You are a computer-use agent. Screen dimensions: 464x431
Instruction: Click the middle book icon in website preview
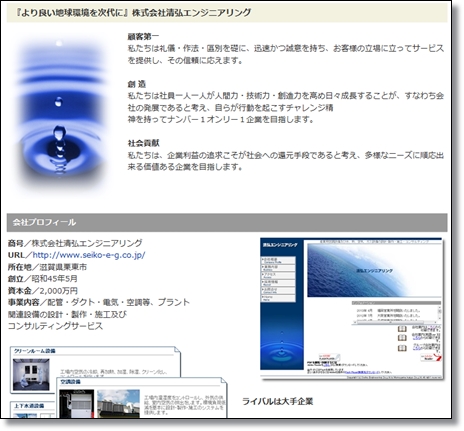point(402,338)
